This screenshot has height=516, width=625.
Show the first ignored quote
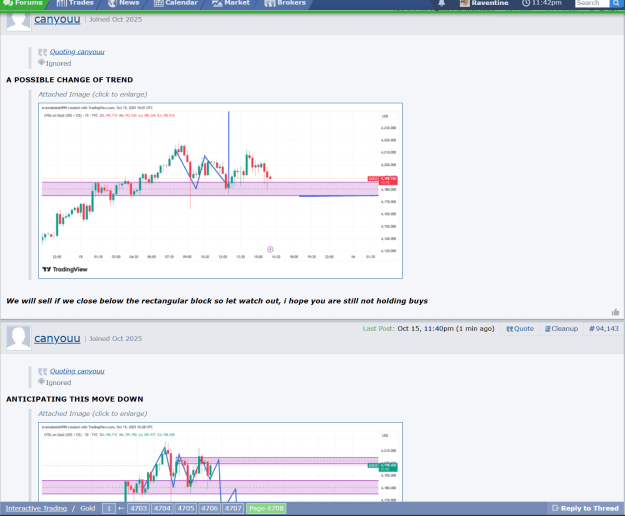coord(55,63)
